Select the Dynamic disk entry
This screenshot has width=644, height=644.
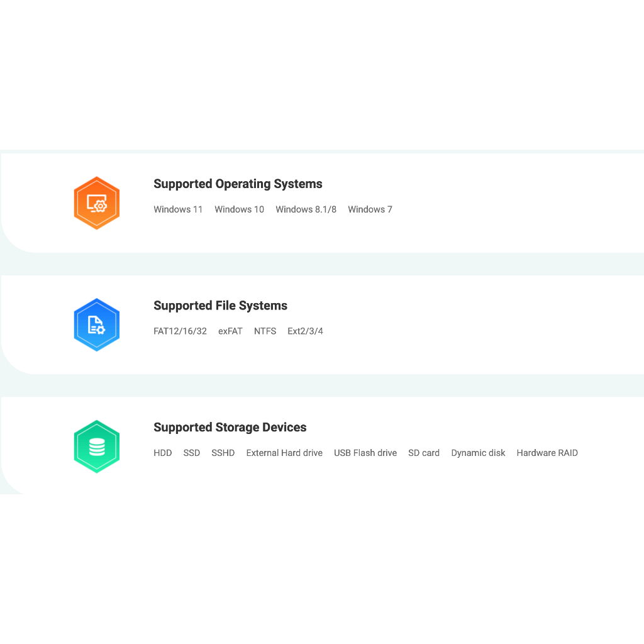pyautogui.click(x=478, y=453)
